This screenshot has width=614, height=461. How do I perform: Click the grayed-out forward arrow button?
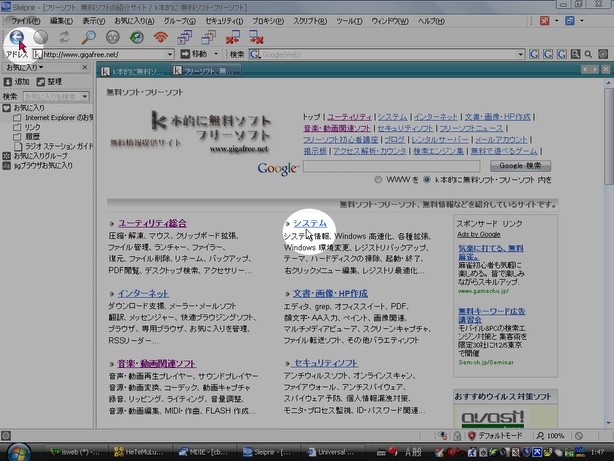(40, 37)
